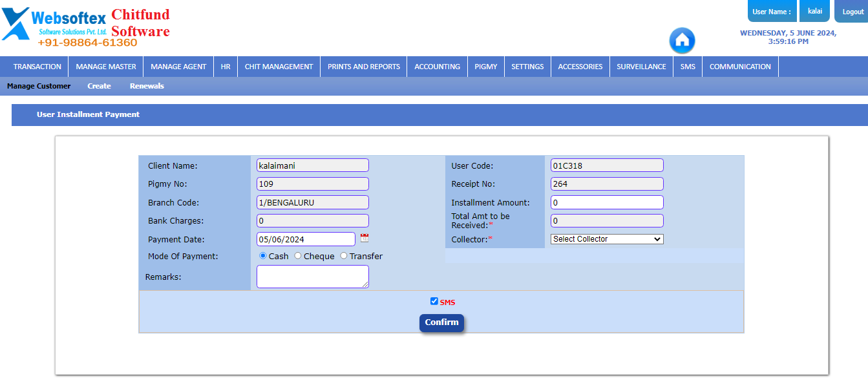Open the CHIT MANAGEMENT menu
Screen dimensions: 868x380
point(279,66)
